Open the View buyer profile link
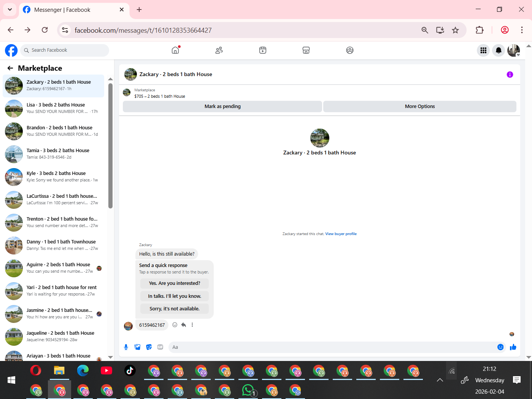 point(341,234)
